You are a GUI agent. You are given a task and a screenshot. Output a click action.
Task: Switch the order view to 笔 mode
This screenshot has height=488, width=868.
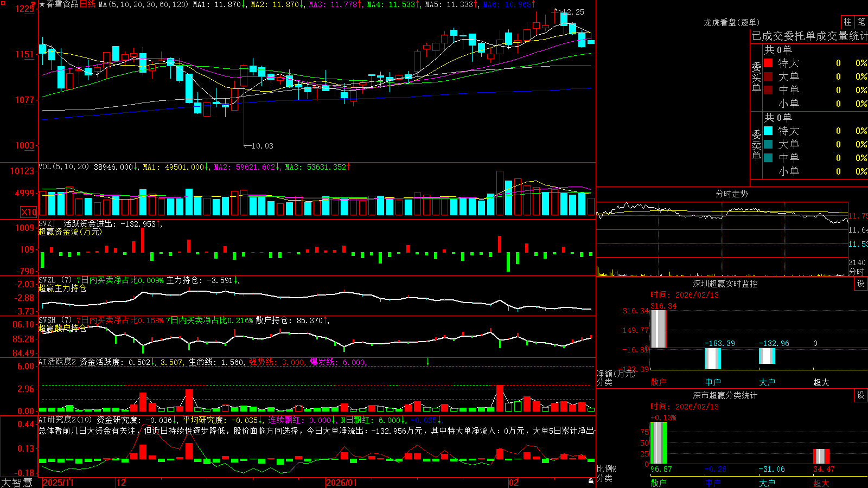pos(861,22)
